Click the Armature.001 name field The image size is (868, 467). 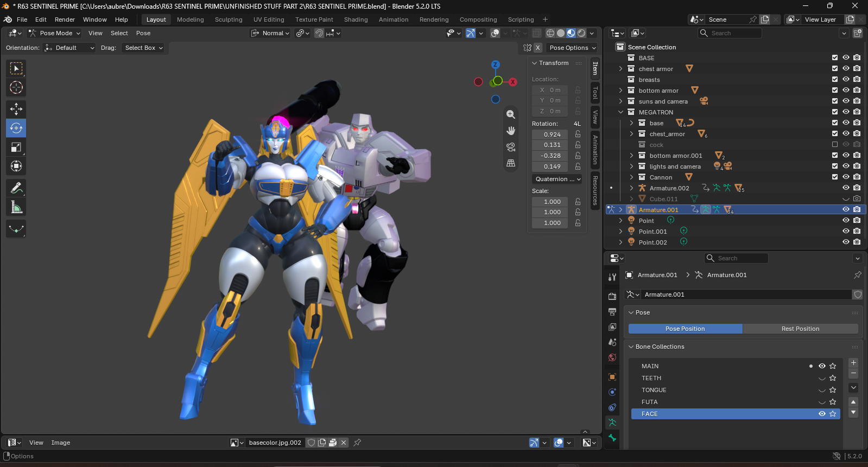pos(745,295)
